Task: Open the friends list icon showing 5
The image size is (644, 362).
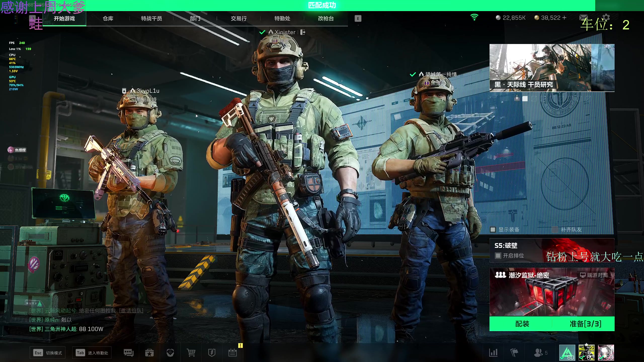Action: tap(541, 353)
